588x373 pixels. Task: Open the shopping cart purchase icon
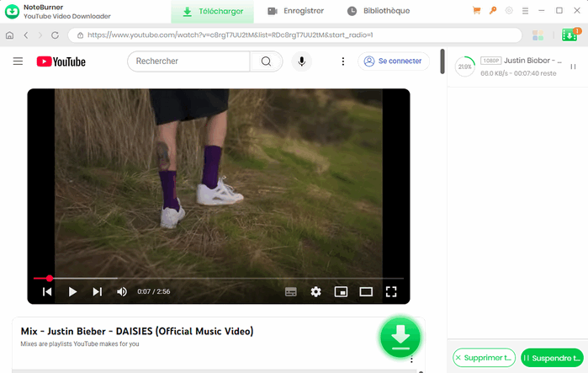point(477,10)
